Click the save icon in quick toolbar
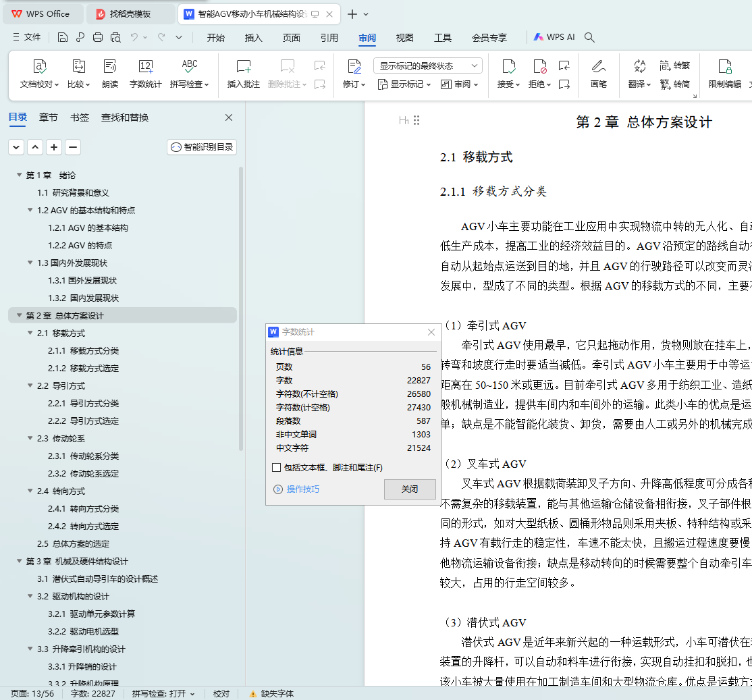Screen dimensions: 752x700 [62, 37]
